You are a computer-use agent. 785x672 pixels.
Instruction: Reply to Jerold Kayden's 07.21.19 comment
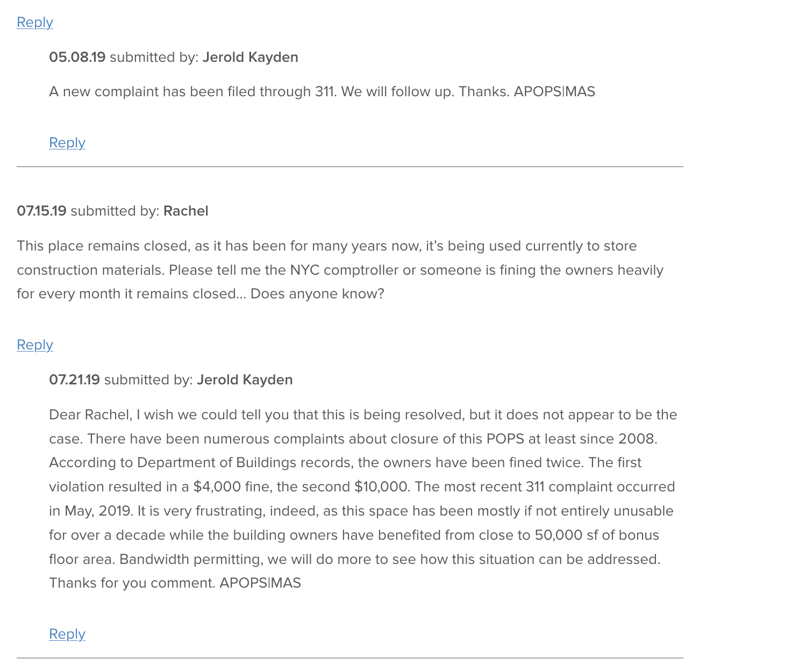tap(67, 634)
